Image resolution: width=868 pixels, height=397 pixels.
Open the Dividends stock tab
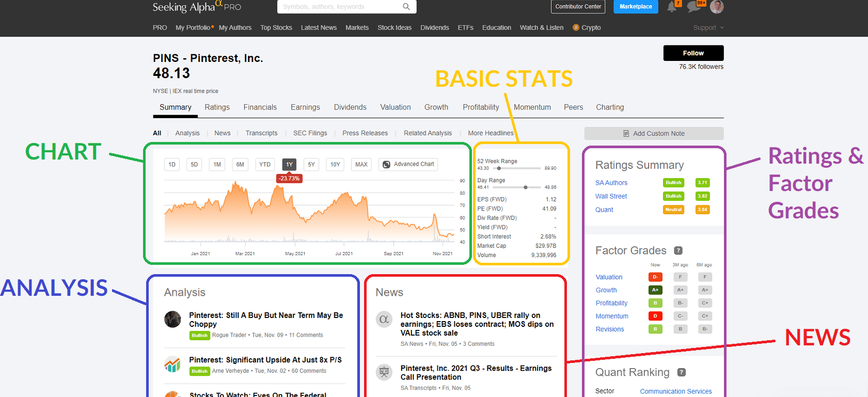click(x=350, y=107)
